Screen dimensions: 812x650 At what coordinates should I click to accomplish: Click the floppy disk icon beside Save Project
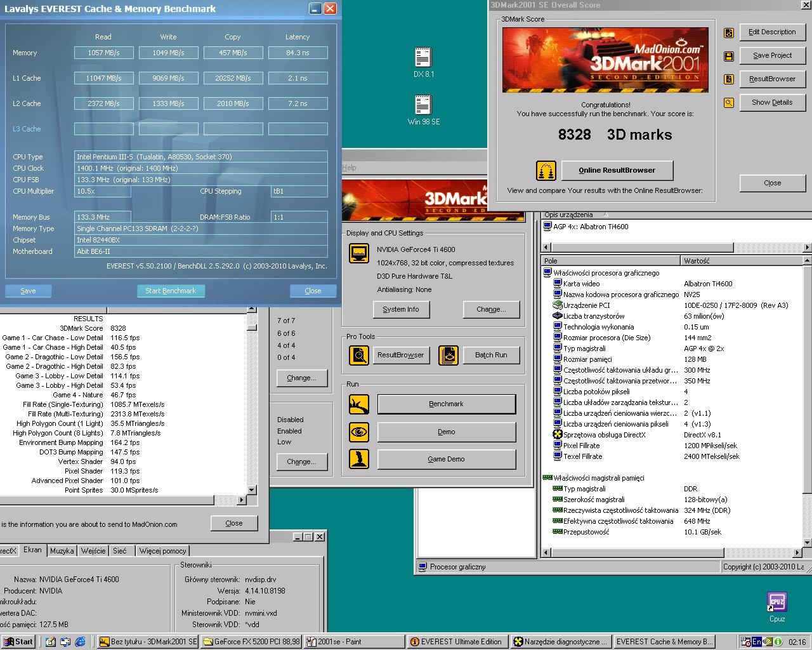[729, 56]
